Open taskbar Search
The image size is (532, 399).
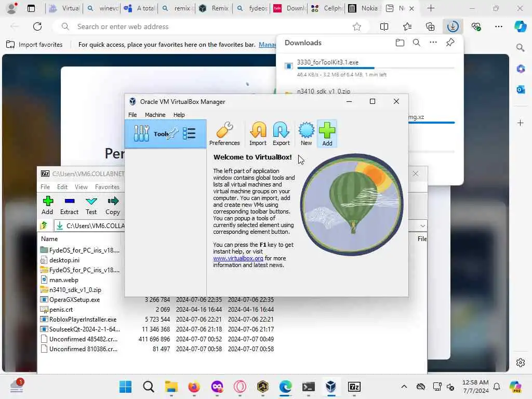tap(148, 387)
